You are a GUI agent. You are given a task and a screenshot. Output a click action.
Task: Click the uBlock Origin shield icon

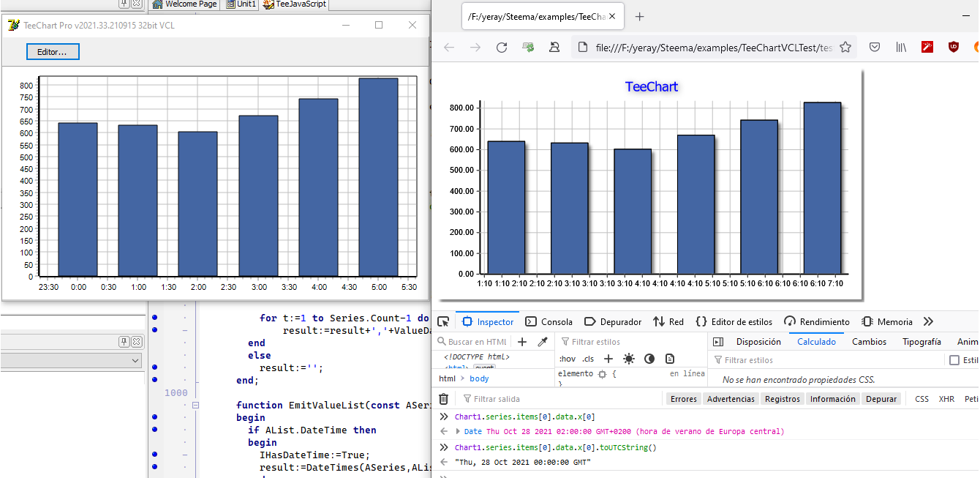(954, 47)
